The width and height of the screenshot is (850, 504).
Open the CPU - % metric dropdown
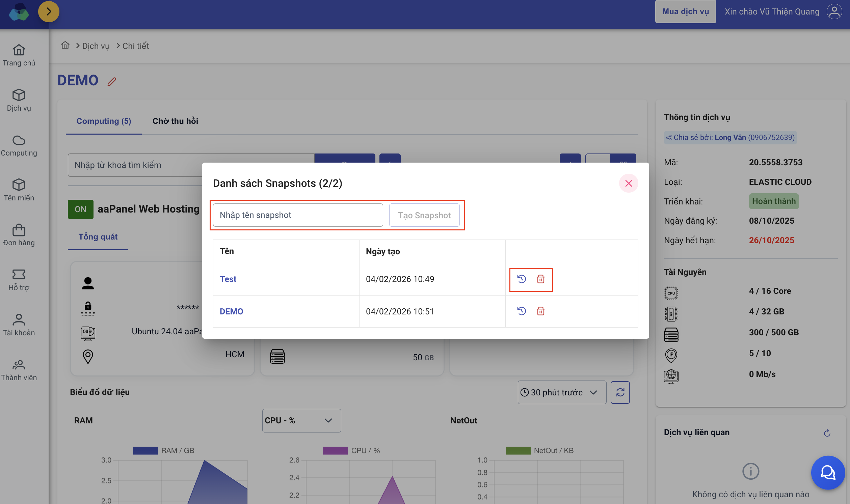(301, 420)
